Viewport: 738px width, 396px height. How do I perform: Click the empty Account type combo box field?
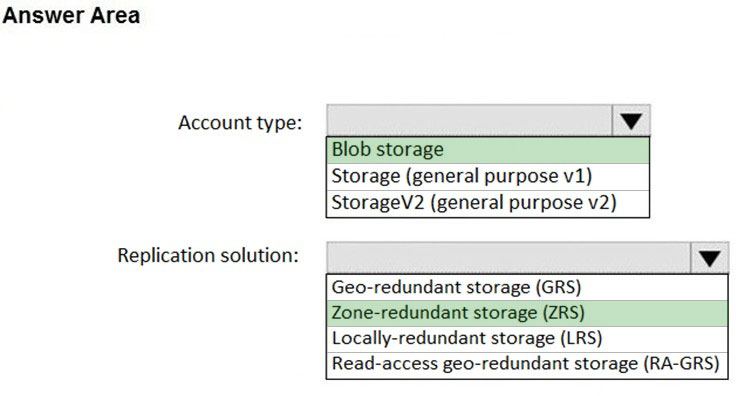[x=469, y=121]
